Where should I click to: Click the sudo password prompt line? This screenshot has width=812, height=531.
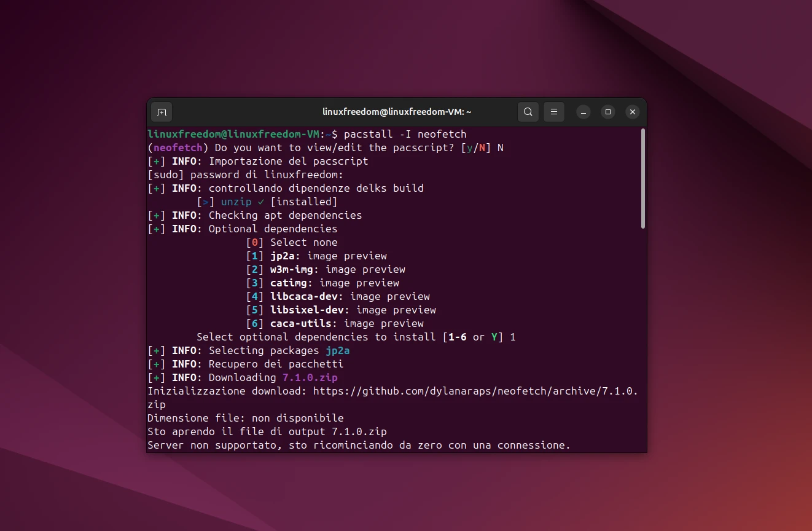coord(246,175)
